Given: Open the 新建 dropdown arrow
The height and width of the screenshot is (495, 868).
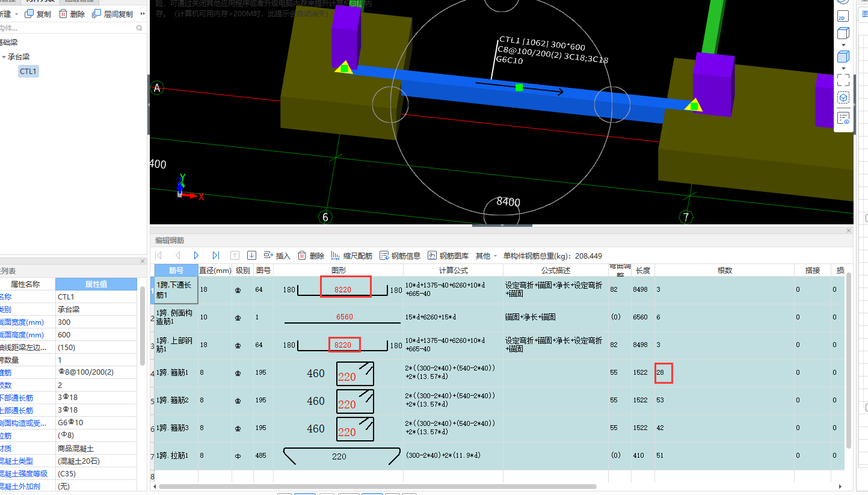Looking at the screenshot, I should 16,14.
